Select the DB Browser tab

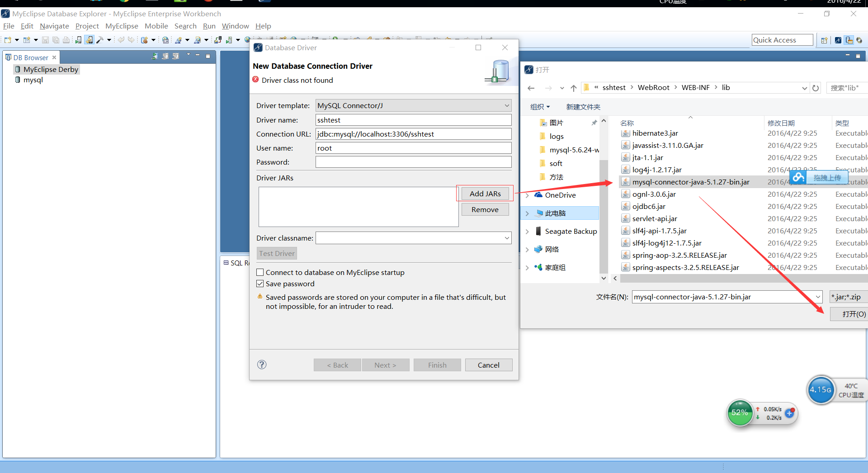pos(31,57)
